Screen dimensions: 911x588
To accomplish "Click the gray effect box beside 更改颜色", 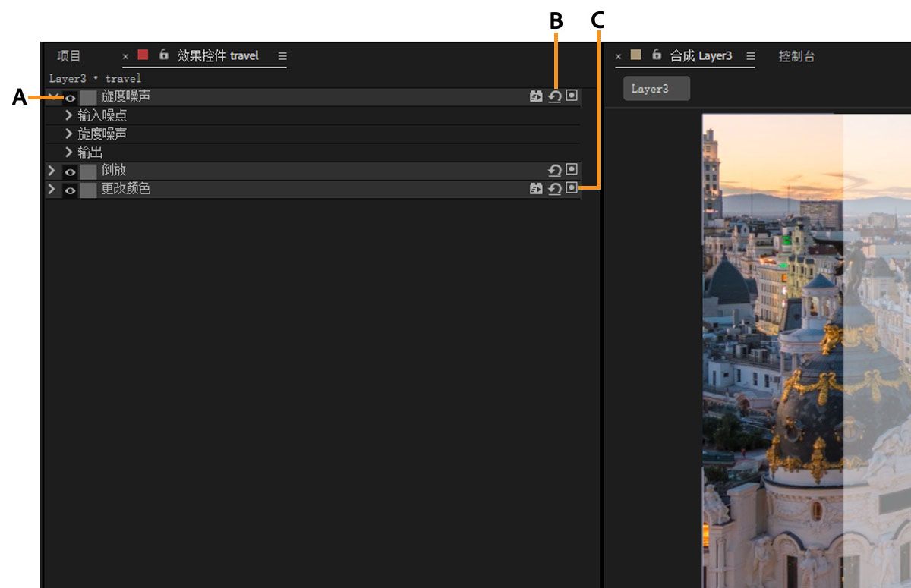I will click(89, 190).
